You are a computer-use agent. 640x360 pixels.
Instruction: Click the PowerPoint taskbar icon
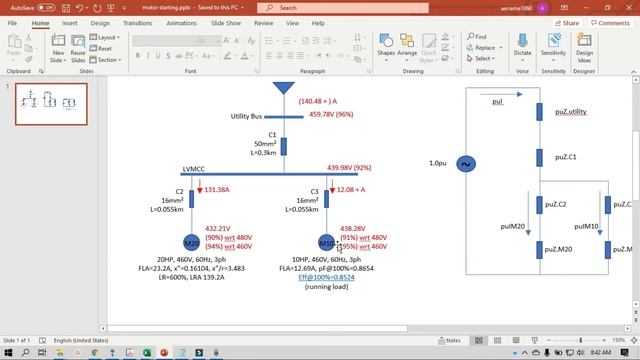click(x=164, y=352)
